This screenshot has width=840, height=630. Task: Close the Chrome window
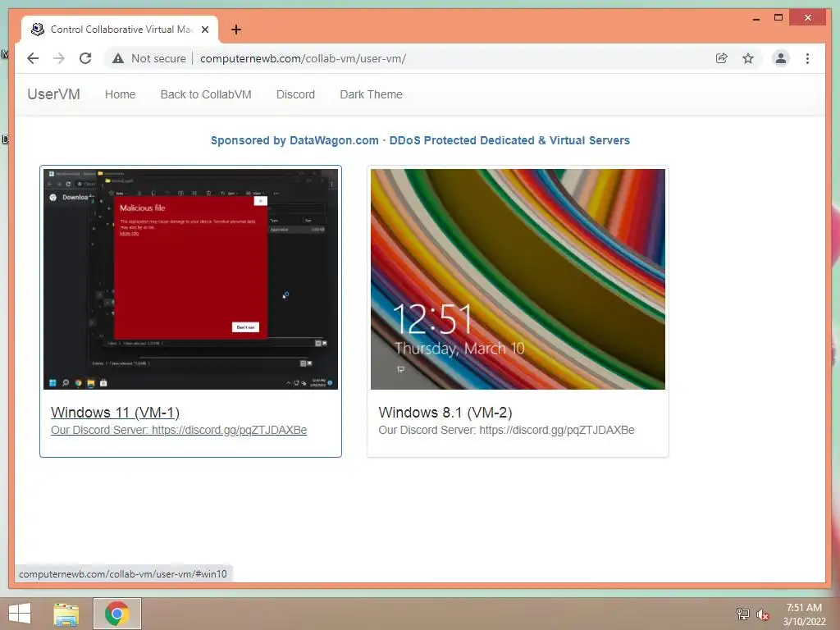point(808,18)
